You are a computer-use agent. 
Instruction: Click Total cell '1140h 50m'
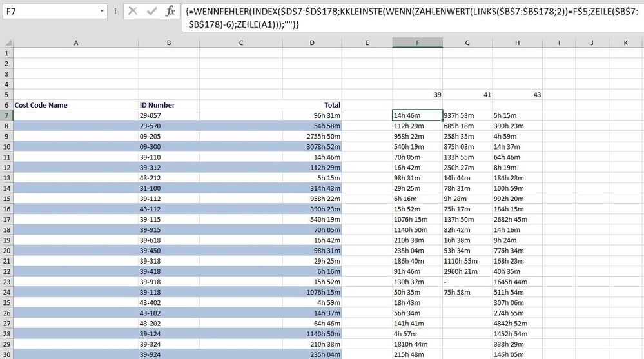point(312,334)
